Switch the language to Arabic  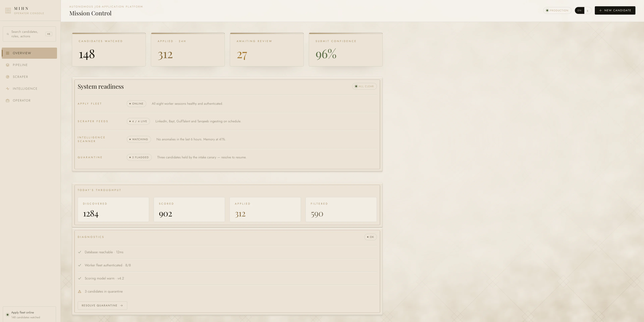tap(587, 11)
